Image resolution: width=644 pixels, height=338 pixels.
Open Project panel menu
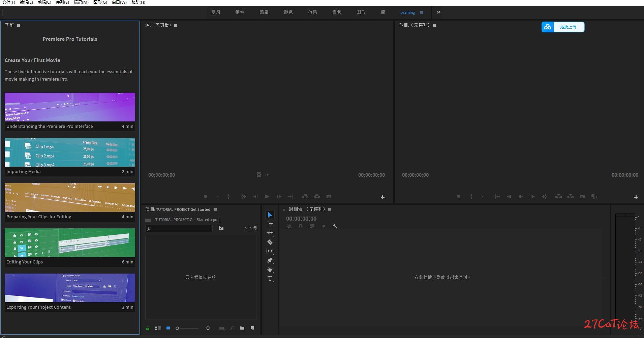tap(215, 210)
